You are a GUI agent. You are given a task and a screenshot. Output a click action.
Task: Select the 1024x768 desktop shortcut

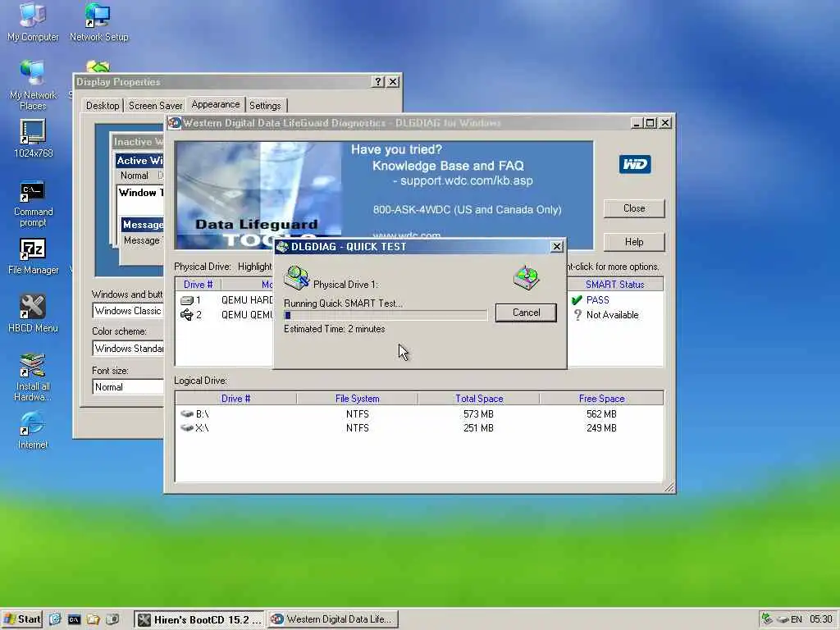click(x=33, y=138)
